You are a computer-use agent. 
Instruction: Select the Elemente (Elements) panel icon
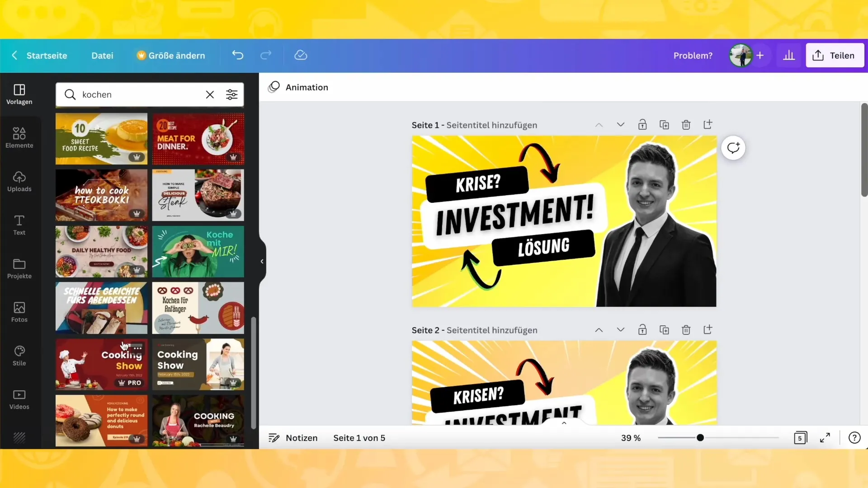pyautogui.click(x=19, y=136)
